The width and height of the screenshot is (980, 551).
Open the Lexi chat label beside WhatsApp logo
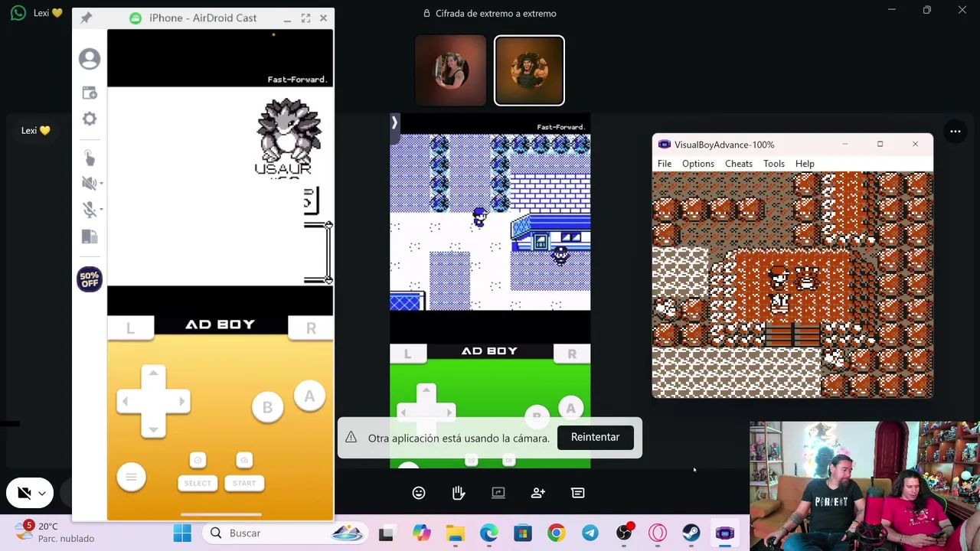coord(47,13)
